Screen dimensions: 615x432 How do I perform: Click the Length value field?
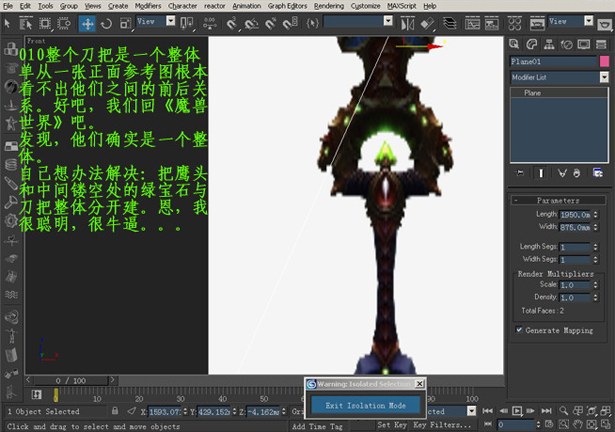[575, 215]
